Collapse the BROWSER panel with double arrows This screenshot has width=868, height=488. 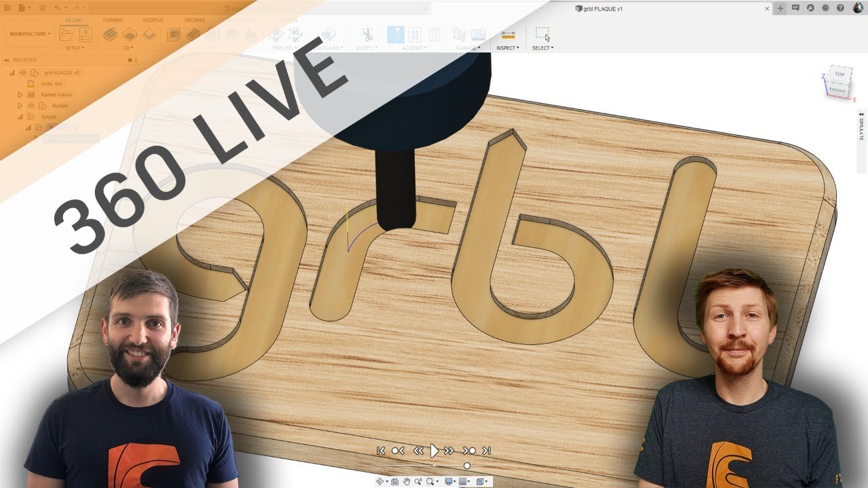point(6,60)
